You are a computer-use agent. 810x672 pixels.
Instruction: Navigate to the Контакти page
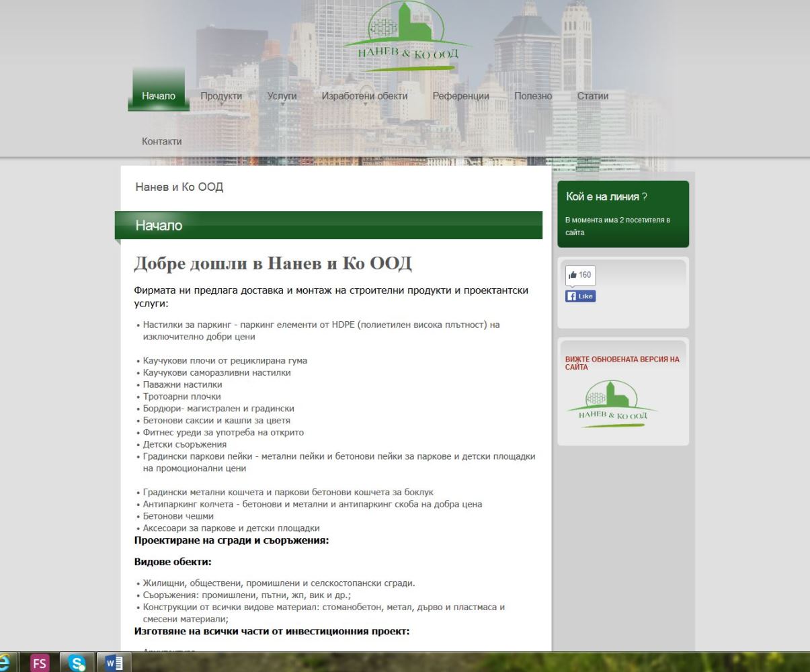click(161, 141)
